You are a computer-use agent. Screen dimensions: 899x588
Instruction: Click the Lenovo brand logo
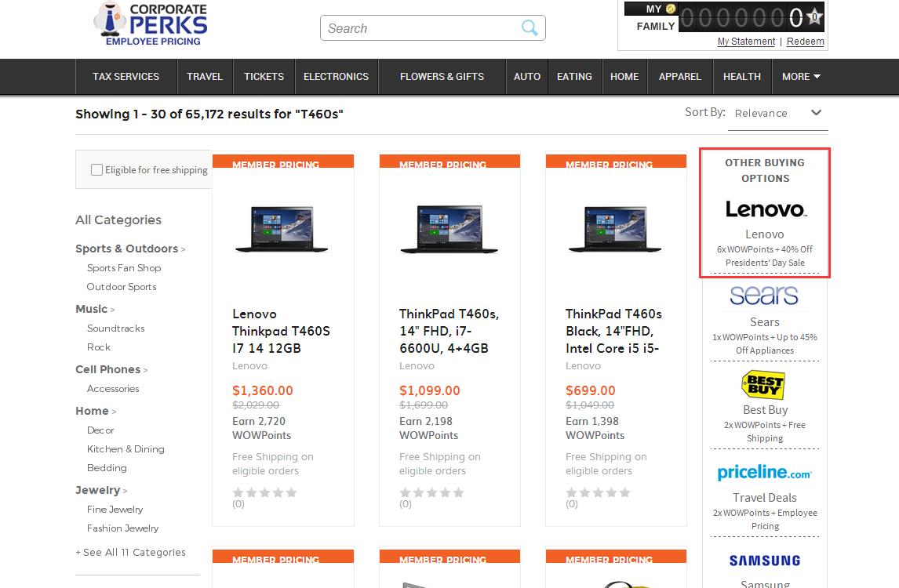pos(766,209)
